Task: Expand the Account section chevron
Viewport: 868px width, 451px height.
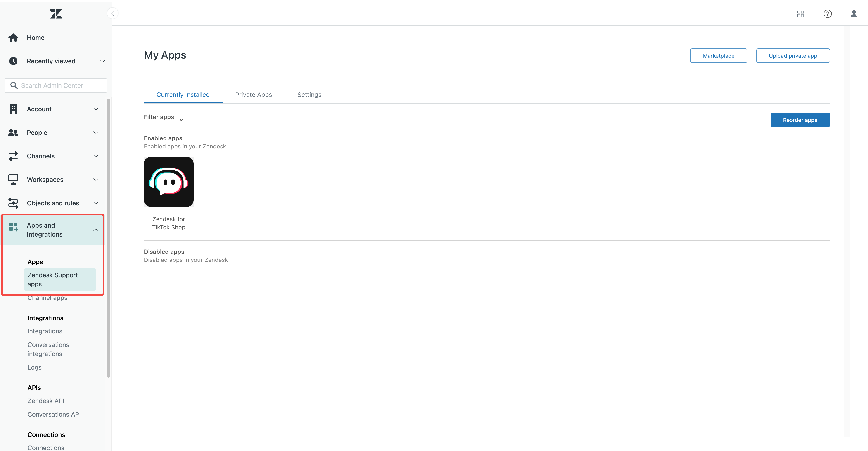Action: tap(96, 109)
